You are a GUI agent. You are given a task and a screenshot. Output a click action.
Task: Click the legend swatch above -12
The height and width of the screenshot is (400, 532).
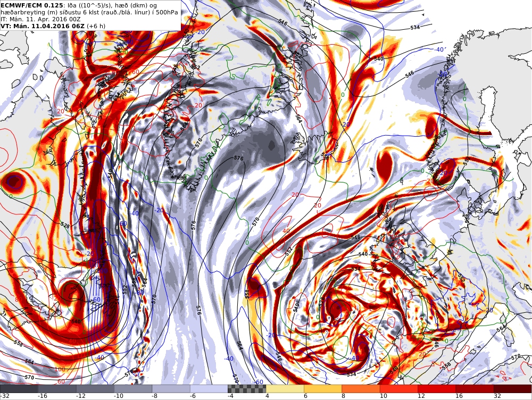tap(95, 389)
